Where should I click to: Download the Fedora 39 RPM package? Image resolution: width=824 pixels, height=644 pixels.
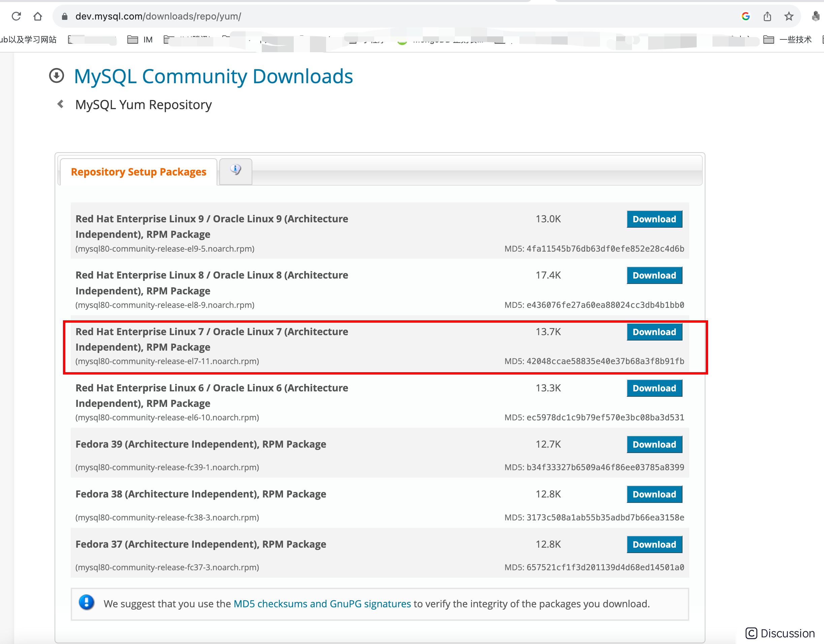tap(654, 444)
